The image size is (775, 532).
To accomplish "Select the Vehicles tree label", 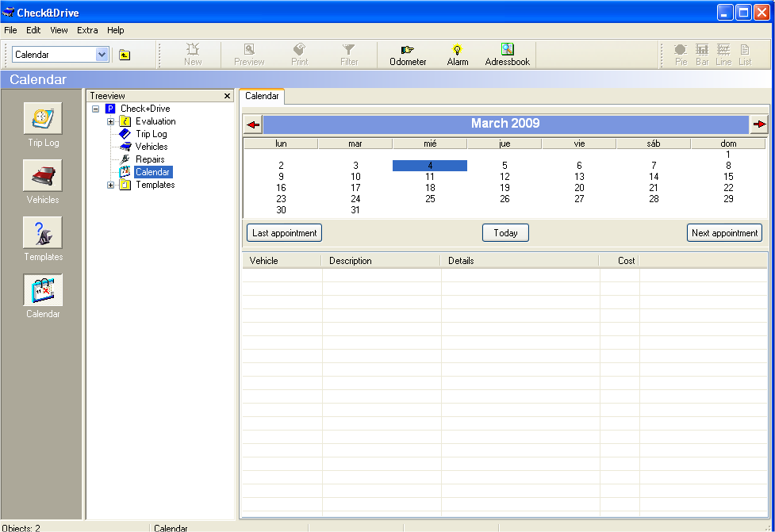I will 152,147.
